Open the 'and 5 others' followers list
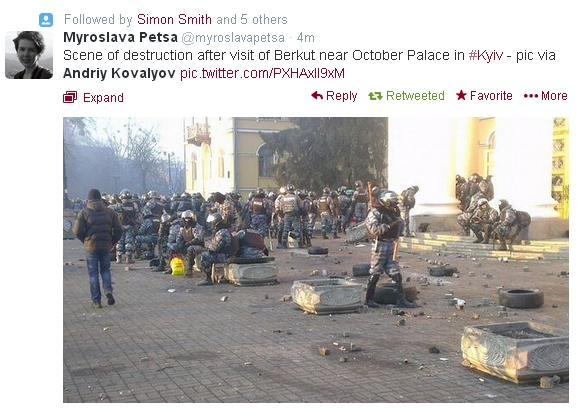The height and width of the screenshot is (414, 578). [x=252, y=20]
